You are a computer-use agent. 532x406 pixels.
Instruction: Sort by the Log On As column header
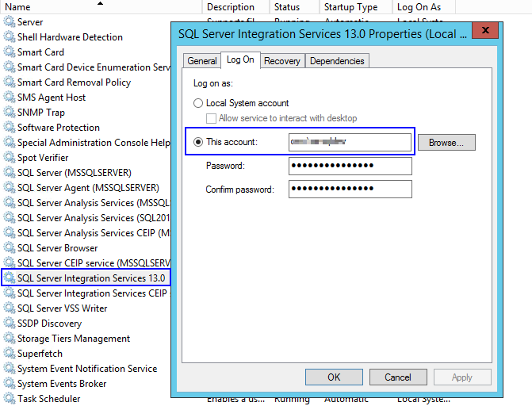pos(423,7)
